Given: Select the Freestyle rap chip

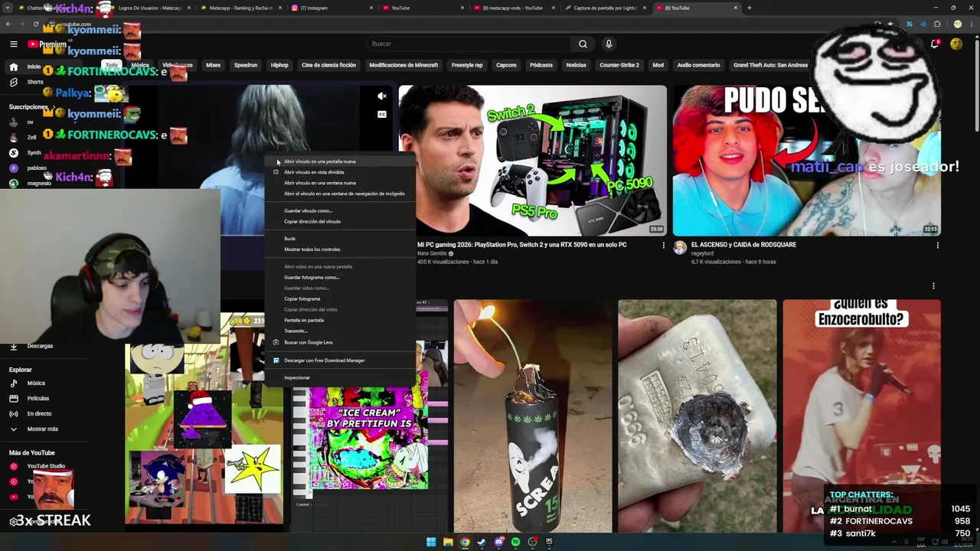Looking at the screenshot, I should [x=467, y=65].
